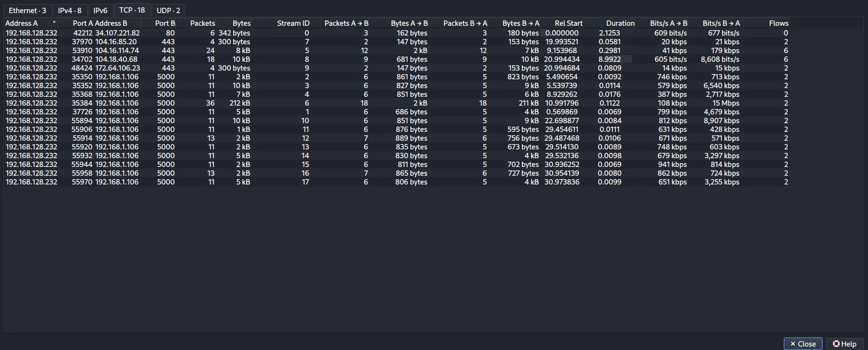This screenshot has height=350, width=868.
Task: Open the IPv4 · 8 tab
Action: coord(70,10)
